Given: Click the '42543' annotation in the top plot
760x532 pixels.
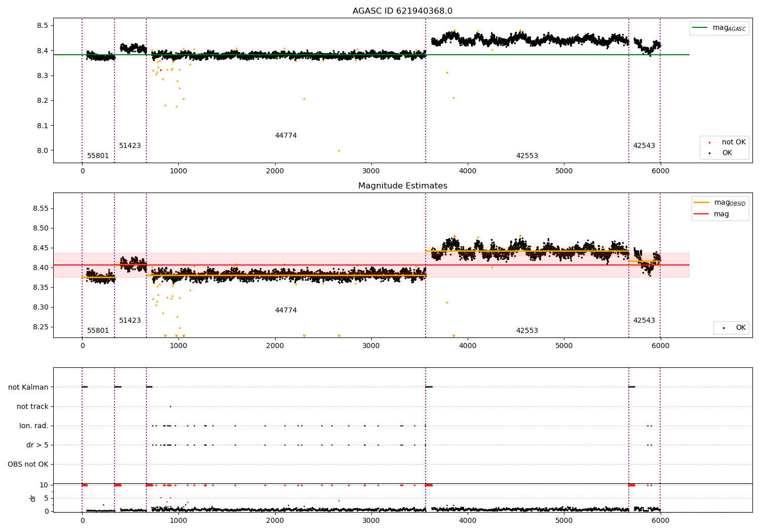Looking at the screenshot, I should click(x=644, y=146).
